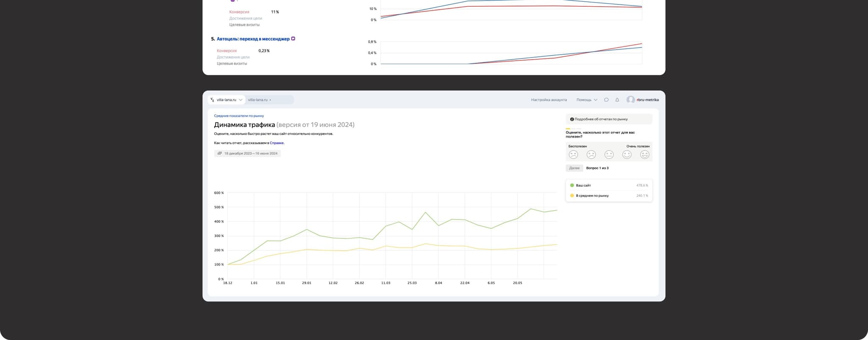Click the info icon near 'Подробнее об отчетах'
Screen dimensions: 868x340
572,119
